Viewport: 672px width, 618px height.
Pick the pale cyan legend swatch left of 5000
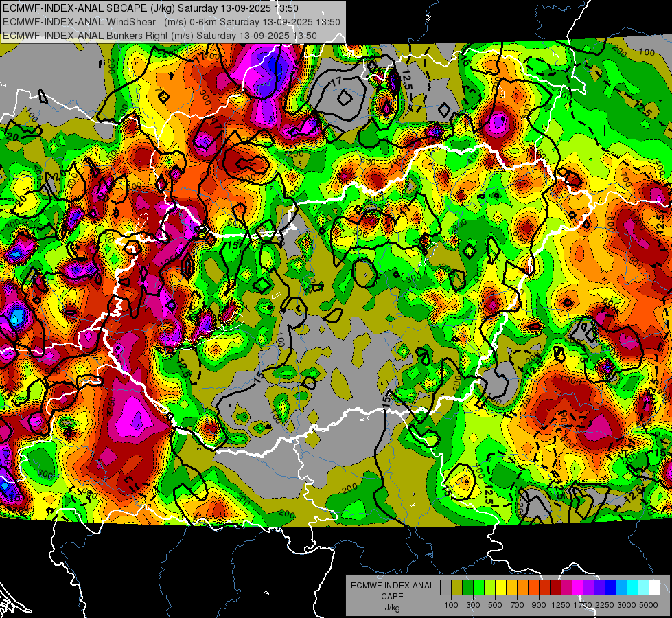pos(644,588)
